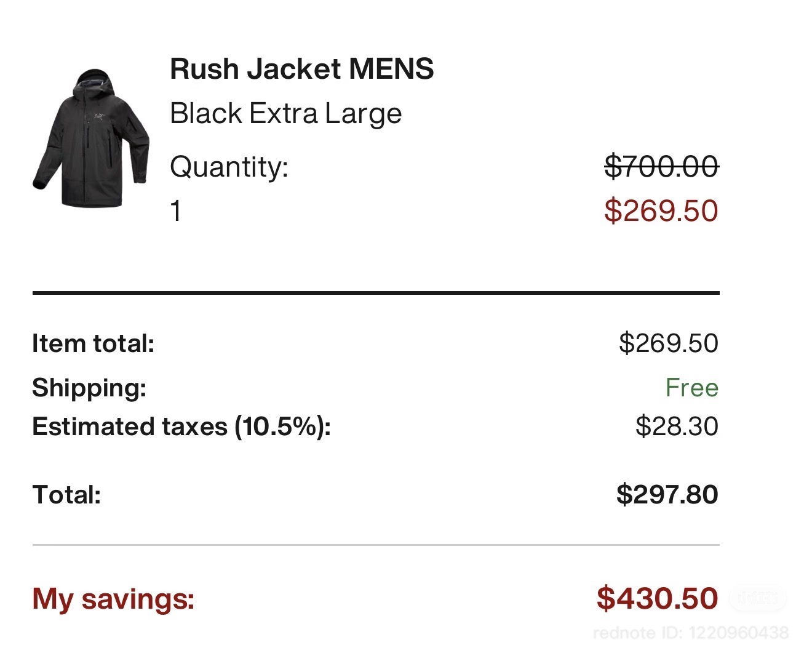812x661 pixels.
Task: Click the My savings label
Action: [x=113, y=599]
